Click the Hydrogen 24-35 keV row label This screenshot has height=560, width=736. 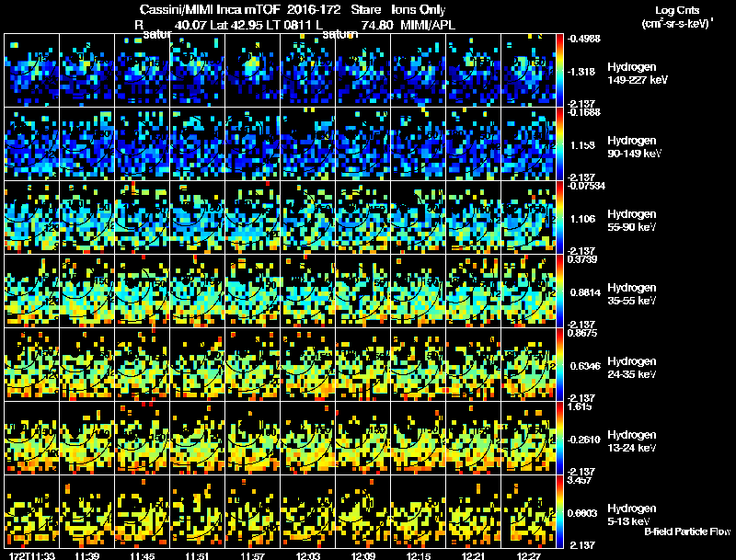[632, 368]
